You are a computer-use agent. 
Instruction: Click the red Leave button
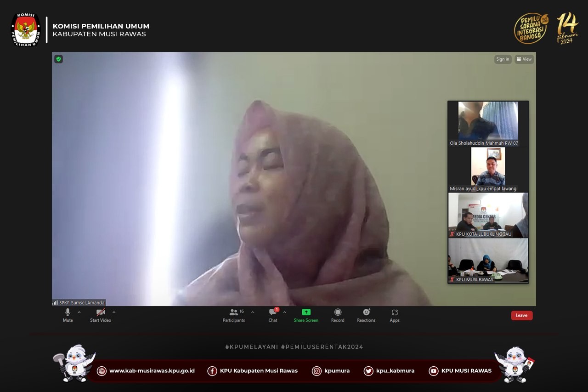521,315
